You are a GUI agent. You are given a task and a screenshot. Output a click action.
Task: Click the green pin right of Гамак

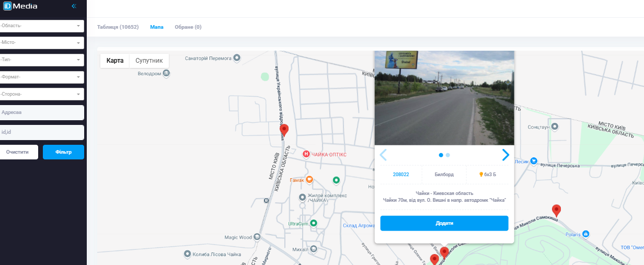coord(336,180)
